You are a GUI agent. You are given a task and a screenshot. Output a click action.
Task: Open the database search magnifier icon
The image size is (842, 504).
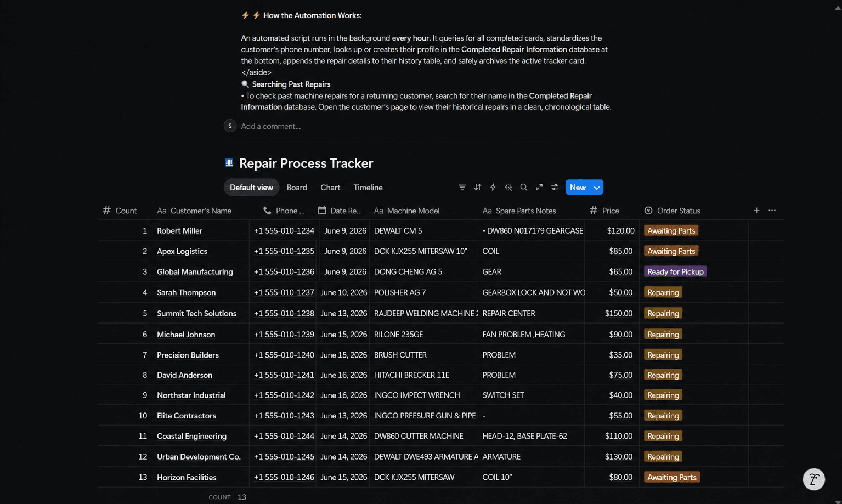524,188
